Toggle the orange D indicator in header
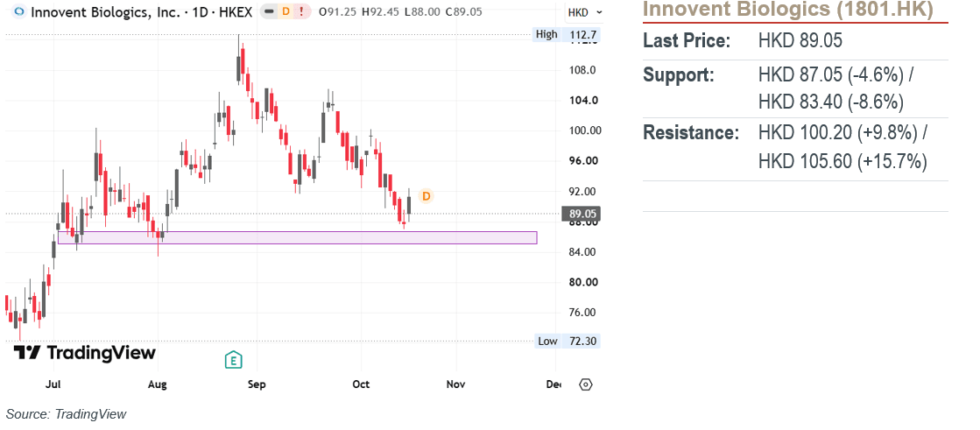980x430 pixels. click(286, 11)
